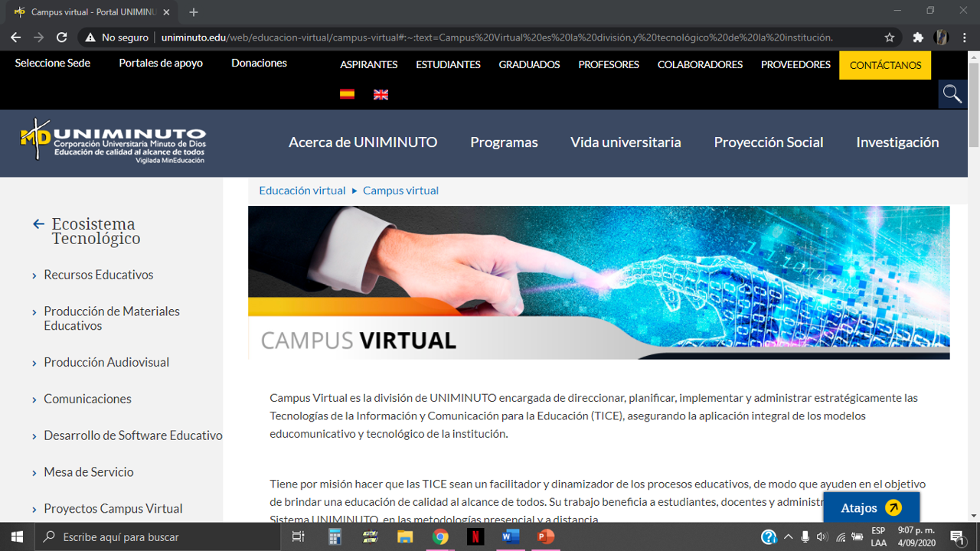The image size is (980, 551).
Task: Open Comunicaciones in the sidebar
Action: (87, 399)
